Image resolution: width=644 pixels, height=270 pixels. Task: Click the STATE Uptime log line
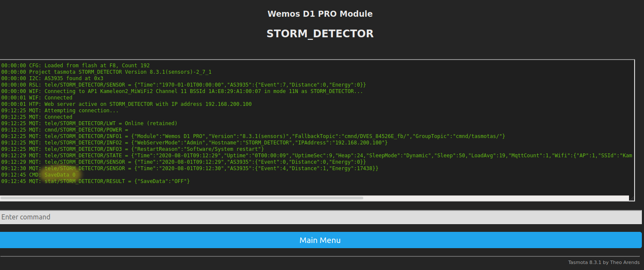[x=316, y=156]
